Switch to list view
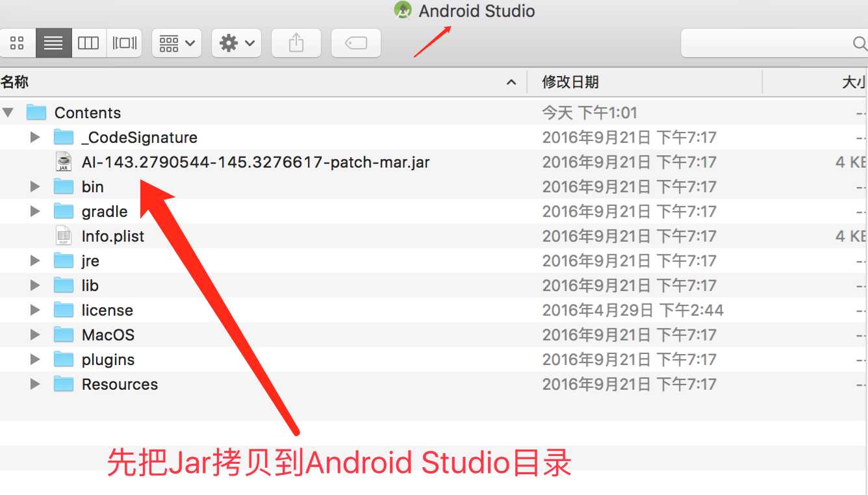The height and width of the screenshot is (495, 868). point(53,43)
